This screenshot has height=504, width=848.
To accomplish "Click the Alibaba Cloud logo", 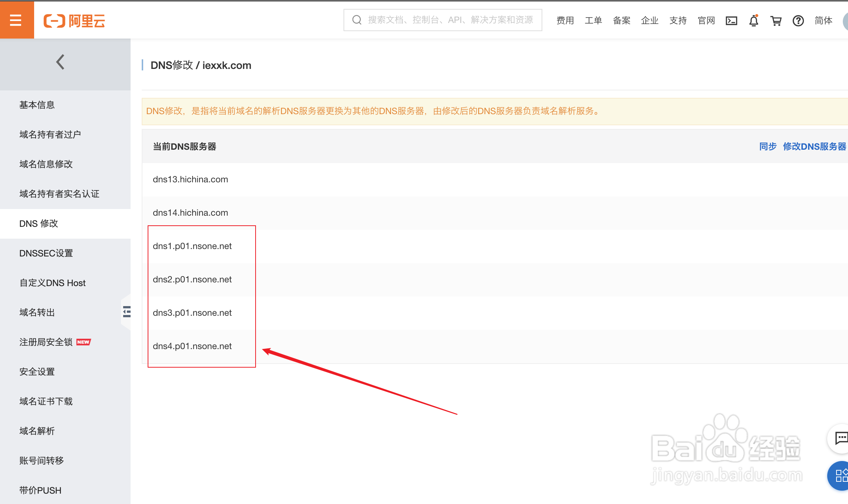I will pyautogui.click(x=74, y=21).
